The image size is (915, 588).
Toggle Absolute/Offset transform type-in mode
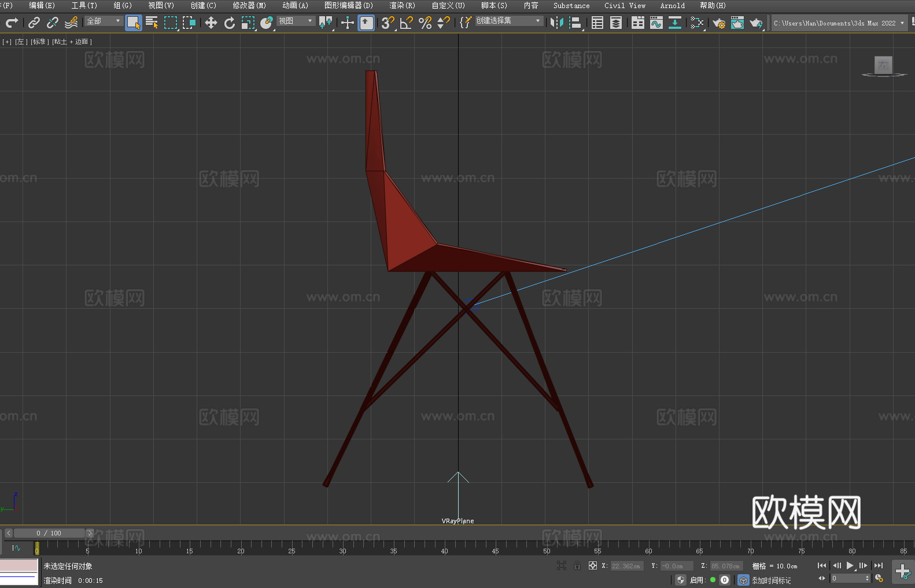(593, 565)
